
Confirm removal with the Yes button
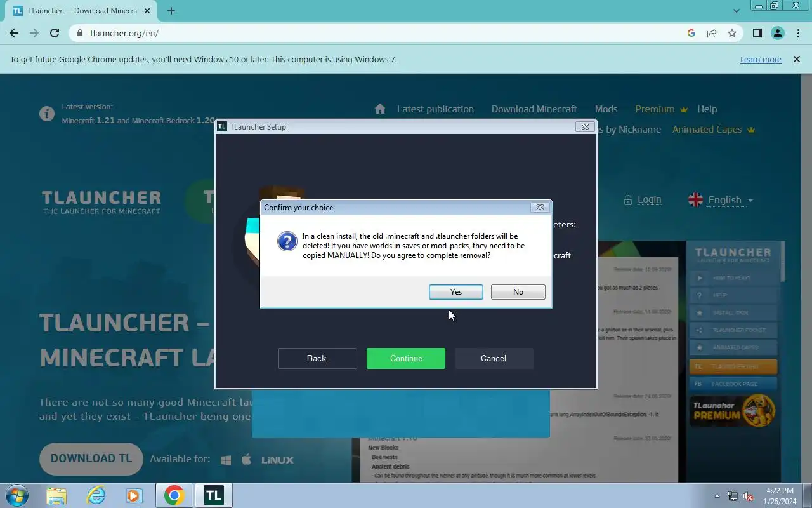coord(455,292)
